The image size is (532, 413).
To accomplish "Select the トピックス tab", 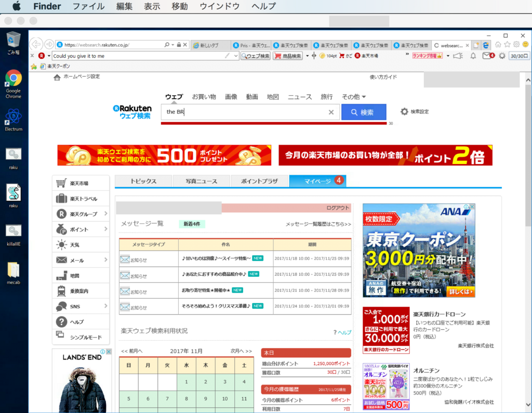I will pyautogui.click(x=143, y=181).
